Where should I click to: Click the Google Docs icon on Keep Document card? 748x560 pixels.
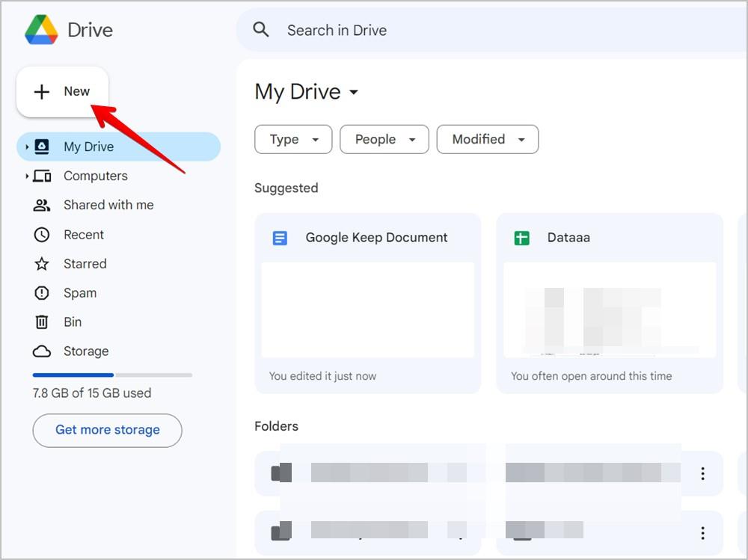pos(280,238)
